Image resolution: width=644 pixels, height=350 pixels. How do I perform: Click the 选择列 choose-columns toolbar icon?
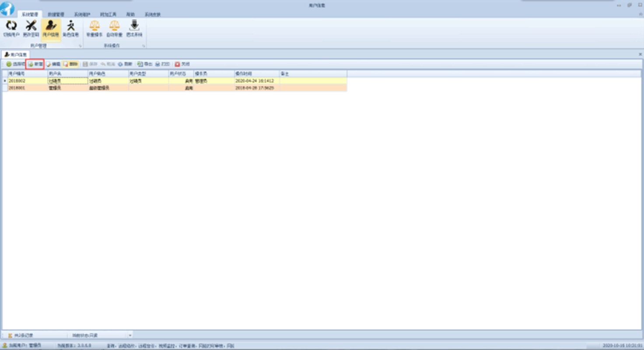9,64
